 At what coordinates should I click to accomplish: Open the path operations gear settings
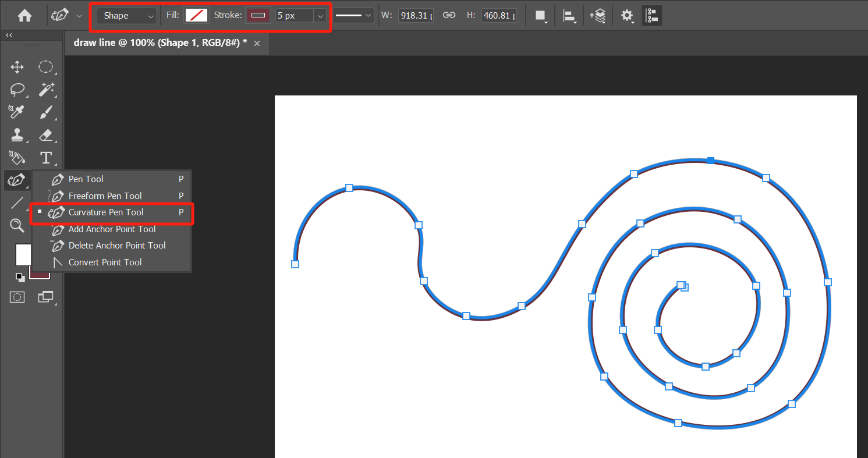pos(626,15)
